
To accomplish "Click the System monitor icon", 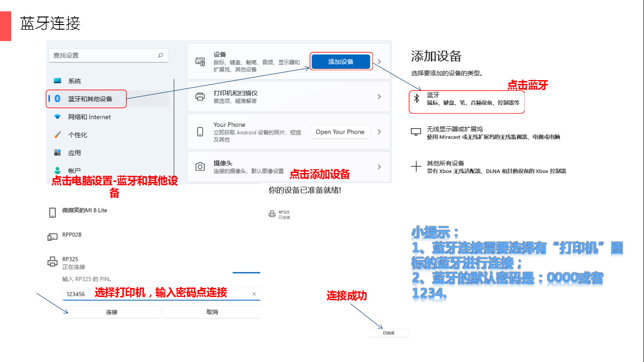I will (58, 81).
